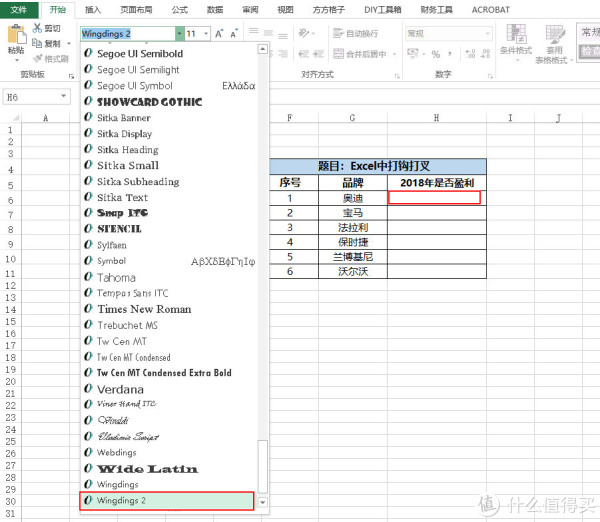
Task: Select the Showcard Gothic font
Action: click(169, 102)
